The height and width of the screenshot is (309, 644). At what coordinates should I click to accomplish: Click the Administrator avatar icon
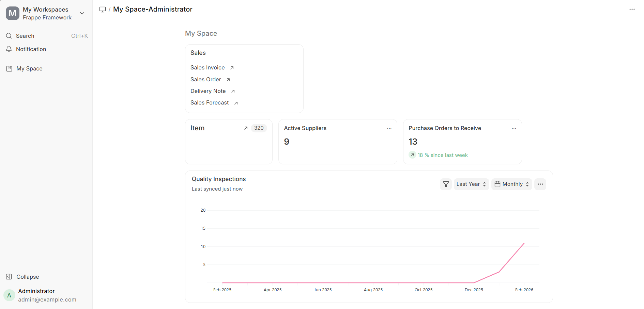9,295
